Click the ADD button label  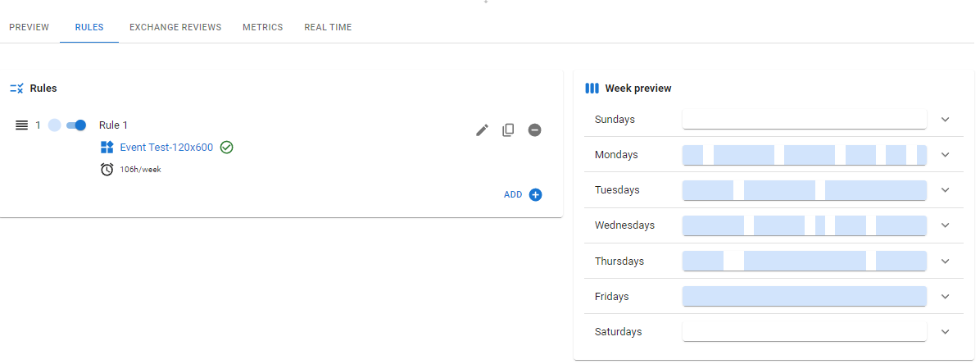coord(513,195)
